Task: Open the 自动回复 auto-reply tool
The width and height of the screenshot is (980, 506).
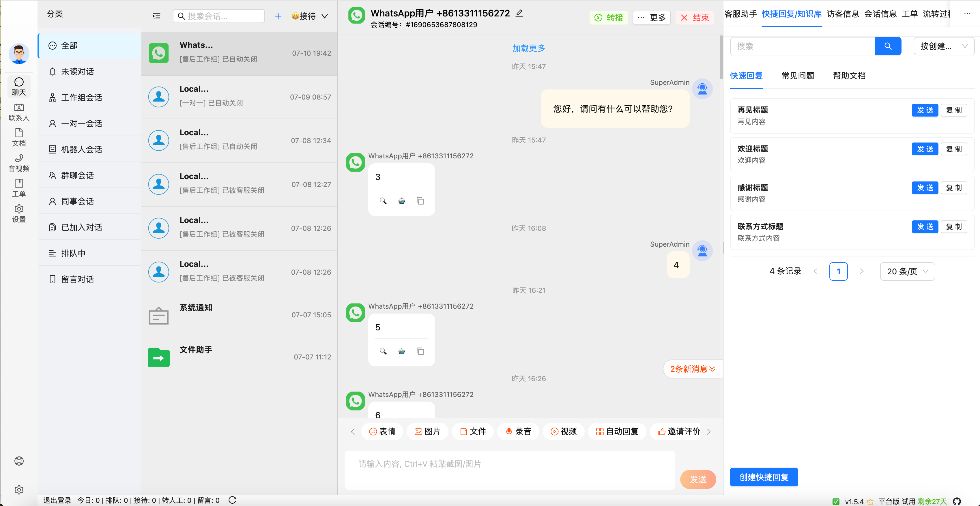Action: click(x=617, y=432)
